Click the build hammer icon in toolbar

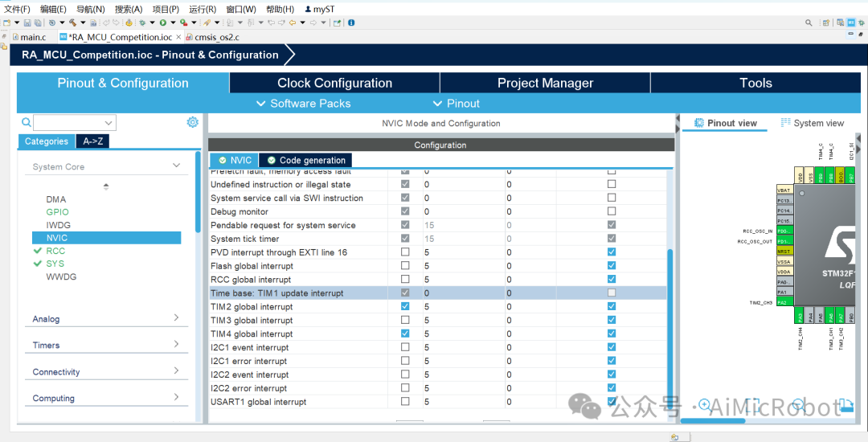point(72,23)
